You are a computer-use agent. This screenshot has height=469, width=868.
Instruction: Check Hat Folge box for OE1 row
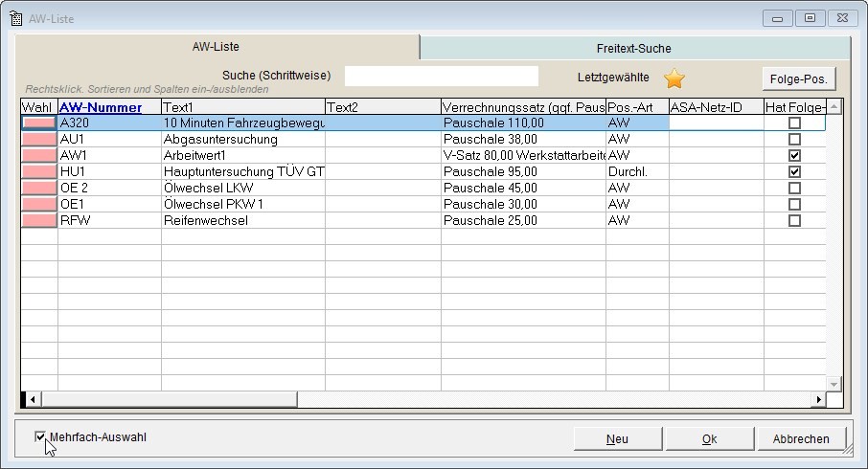click(x=794, y=204)
